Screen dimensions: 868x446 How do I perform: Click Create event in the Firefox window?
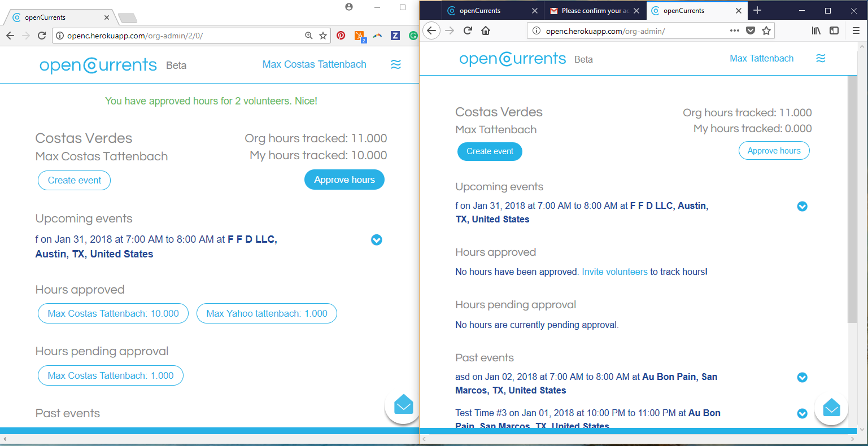coord(490,151)
